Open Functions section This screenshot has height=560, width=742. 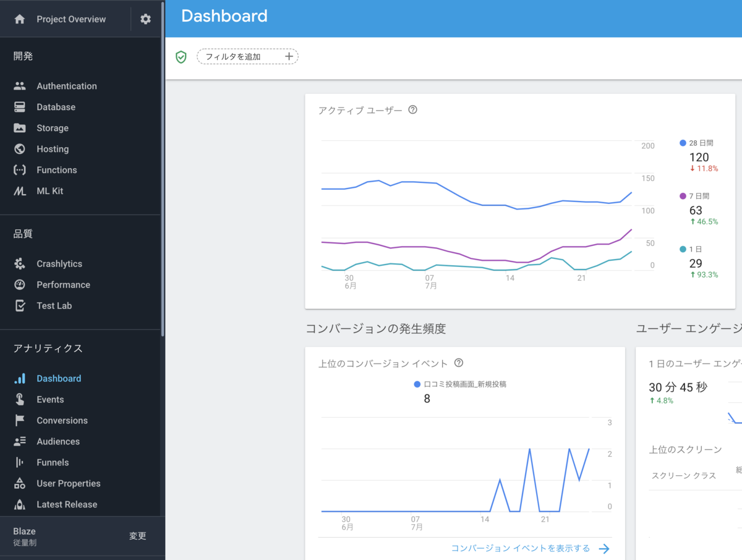pos(57,170)
